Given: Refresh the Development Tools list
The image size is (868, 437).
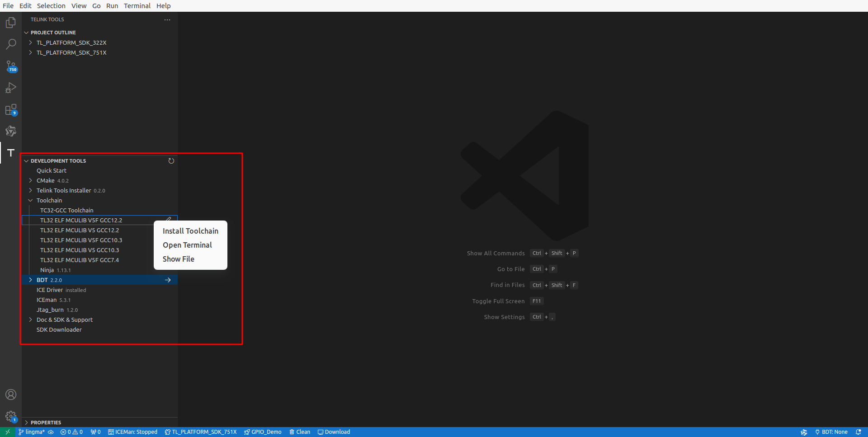Looking at the screenshot, I should 171,160.
